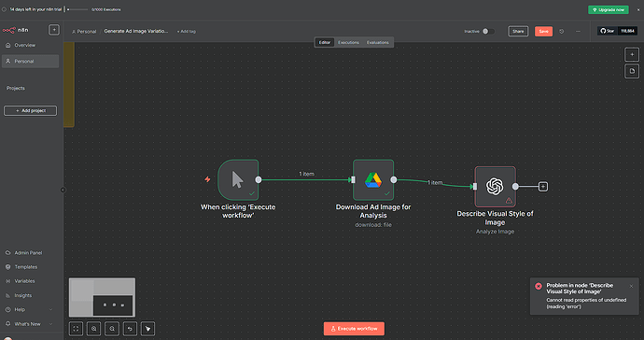Switch to the Executions tab

(348, 42)
